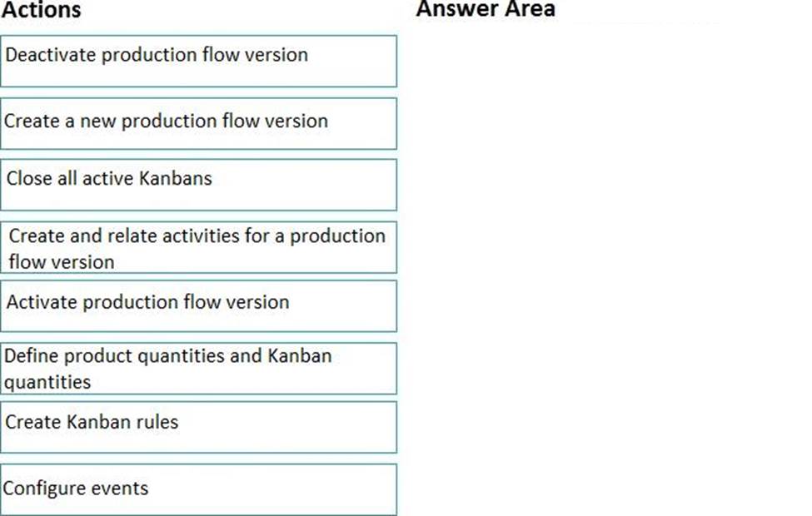Screen dimensions: 812x516
Task: Choose Close all active Kanbans box
Action: tap(199, 185)
